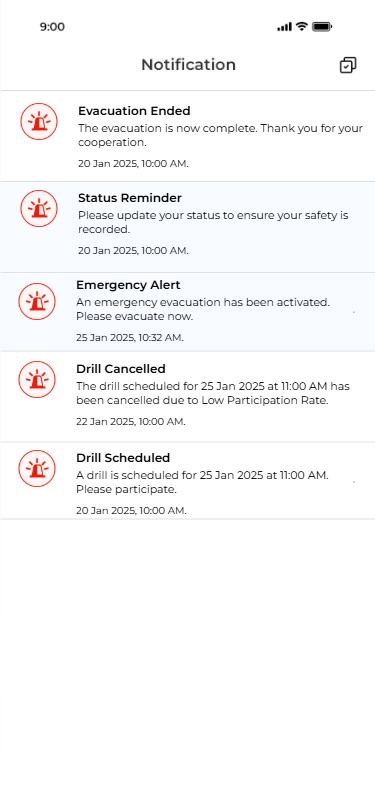Tap the Notification page heading
Screen dimensions: 375x806
189,65
